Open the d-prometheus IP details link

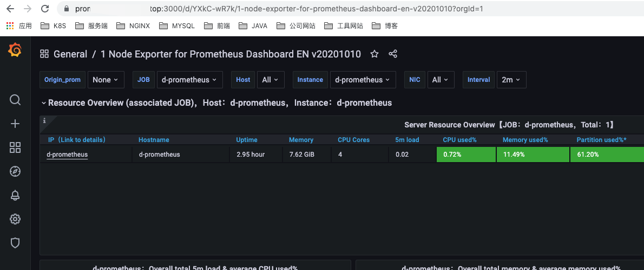coord(67,155)
